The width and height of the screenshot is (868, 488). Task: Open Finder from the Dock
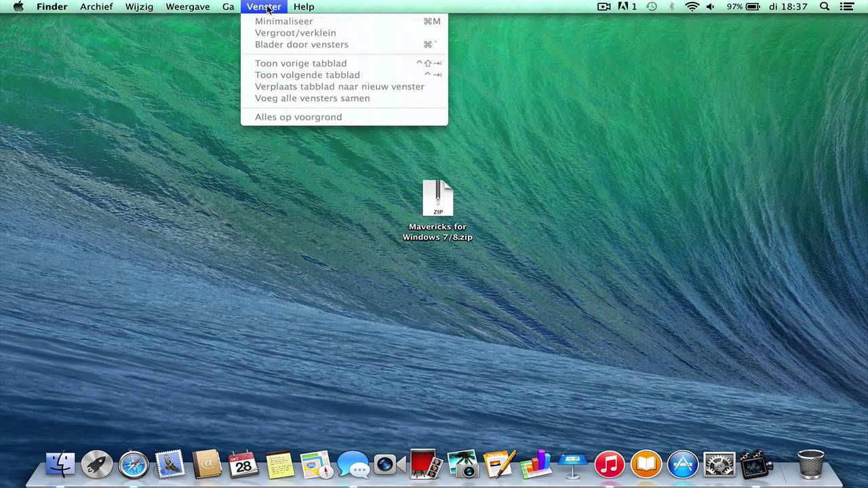(x=60, y=464)
